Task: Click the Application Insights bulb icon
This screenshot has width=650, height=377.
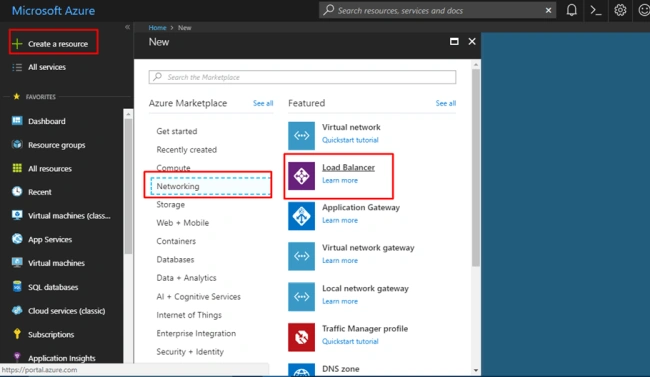Action: tap(17, 357)
